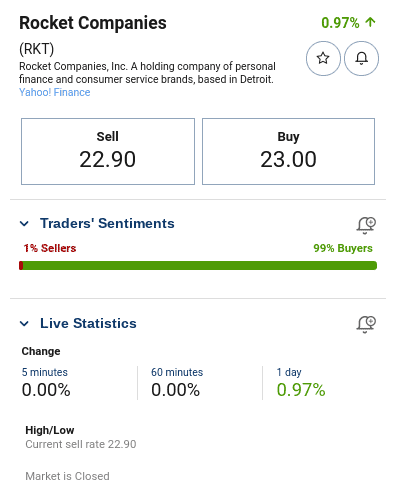The height and width of the screenshot is (487, 394).
Task: Click the red sellers end of sentiment bar
Action: pyautogui.click(x=21, y=266)
